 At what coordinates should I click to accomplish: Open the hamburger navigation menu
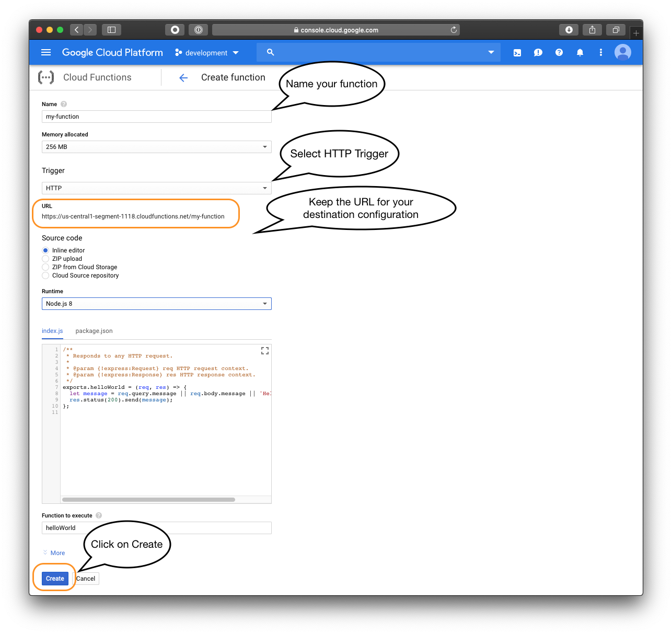(46, 52)
